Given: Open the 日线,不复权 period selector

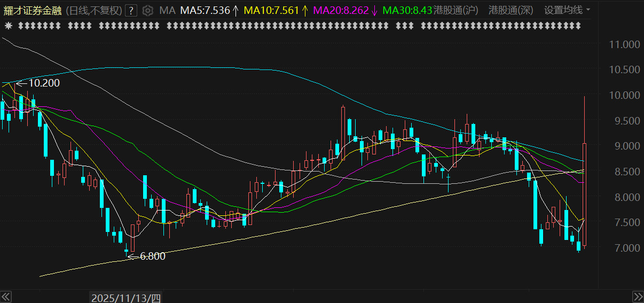Looking at the screenshot, I should [x=95, y=10].
